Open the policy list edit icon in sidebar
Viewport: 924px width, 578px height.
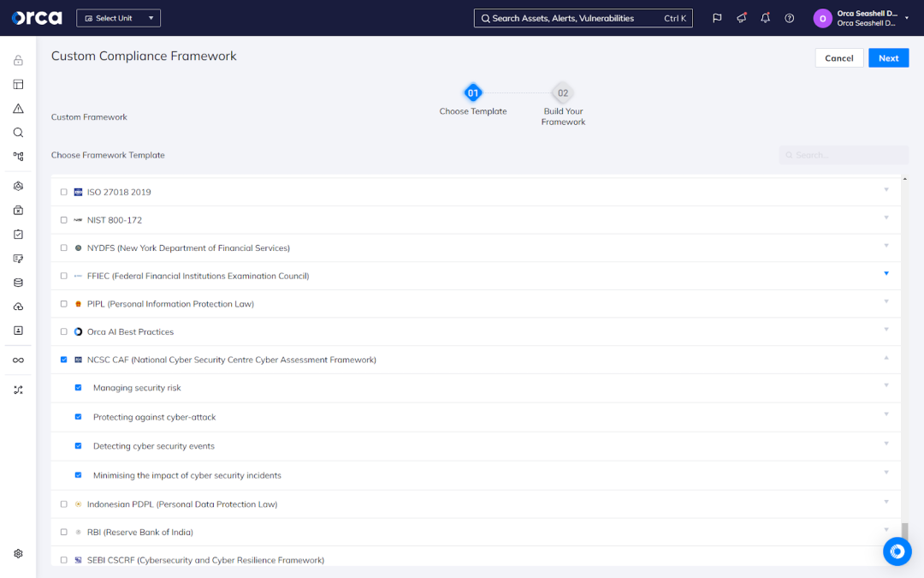18,259
